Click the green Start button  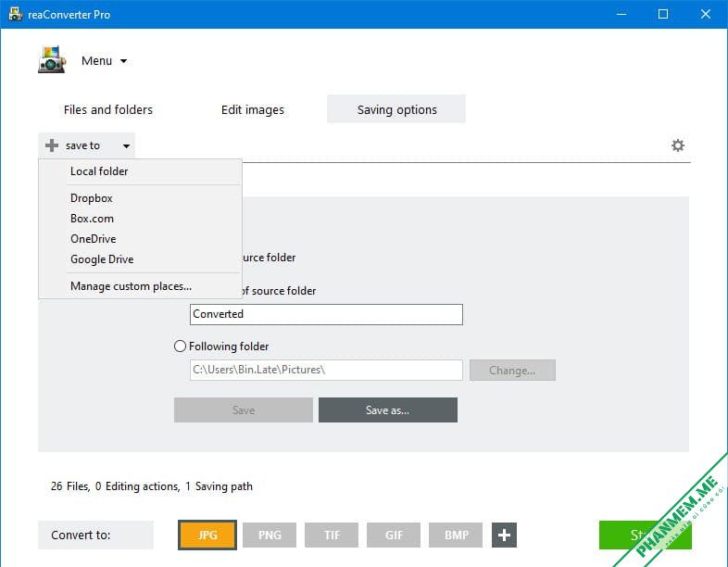point(645,535)
